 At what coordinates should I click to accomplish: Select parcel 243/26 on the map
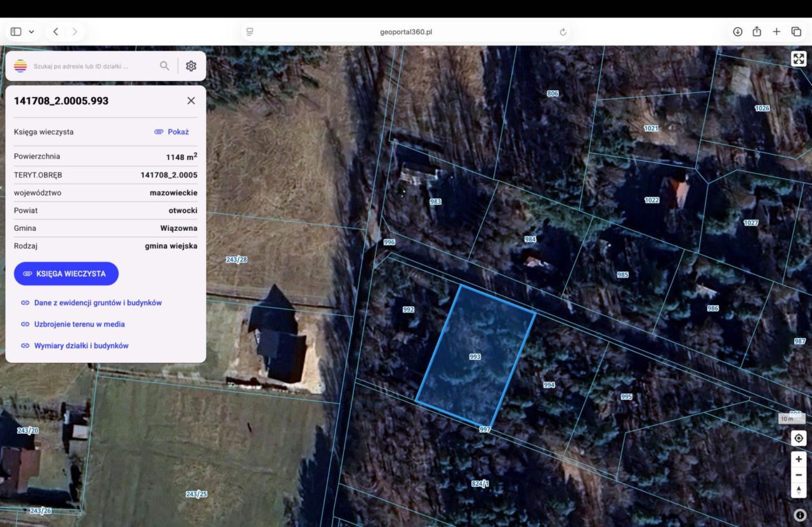pyautogui.click(x=41, y=511)
